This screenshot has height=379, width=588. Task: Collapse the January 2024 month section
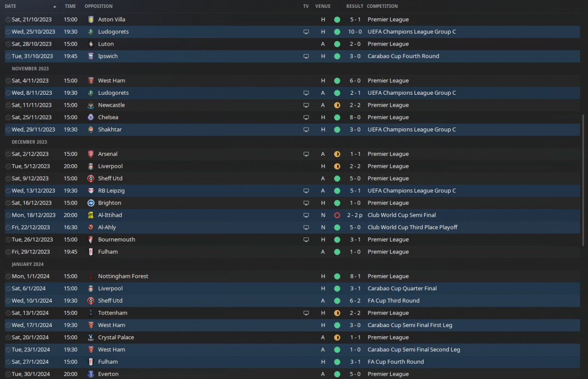pyautogui.click(x=28, y=264)
